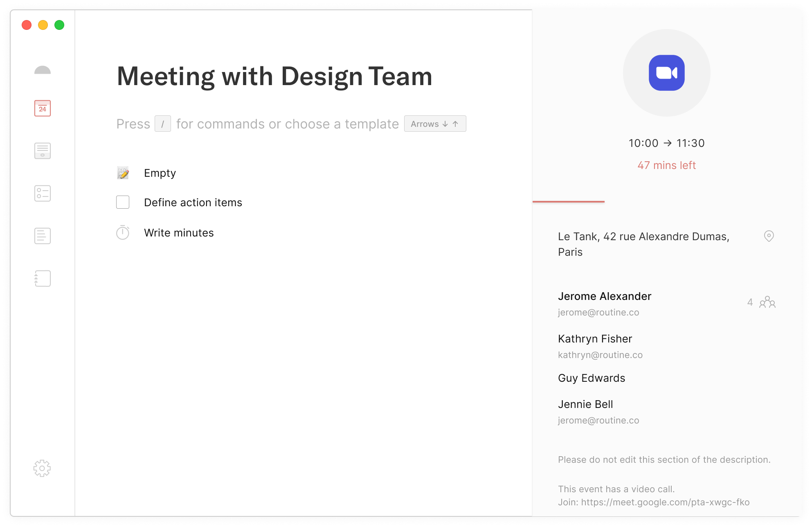812x527 pixels.
Task: Open the notes page icon in sidebar
Action: 43,236
